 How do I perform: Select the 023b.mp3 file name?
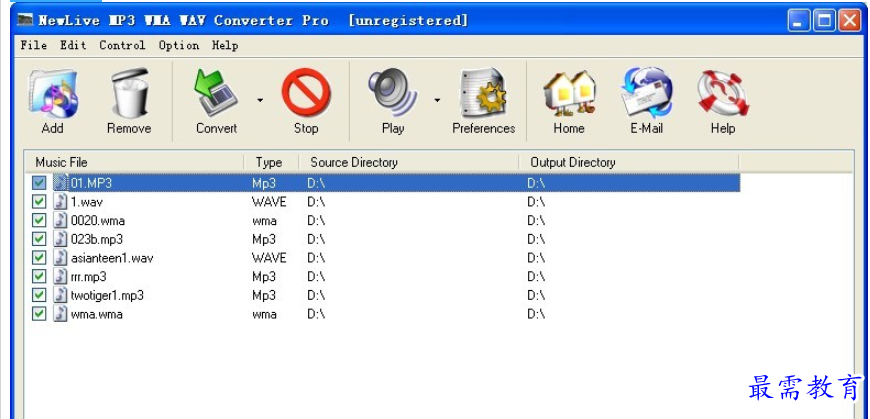[x=97, y=239]
